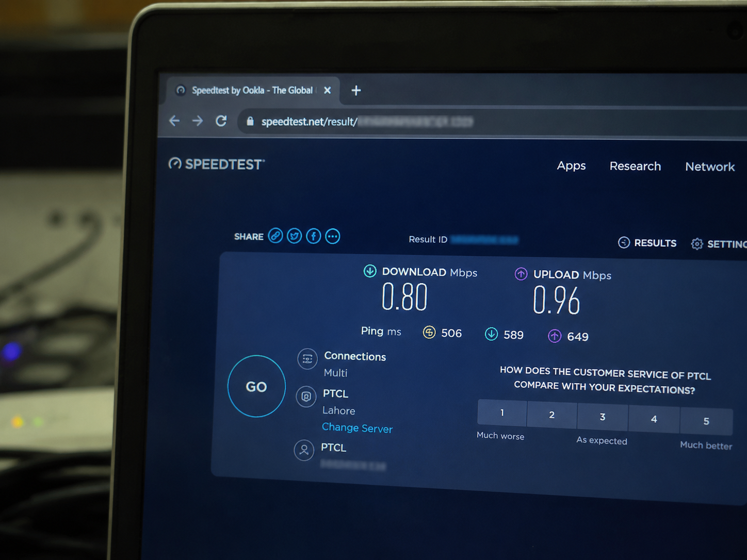Click the 0.80 download speed value
This screenshot has height=560, width=747.
[x=405, y=297]
